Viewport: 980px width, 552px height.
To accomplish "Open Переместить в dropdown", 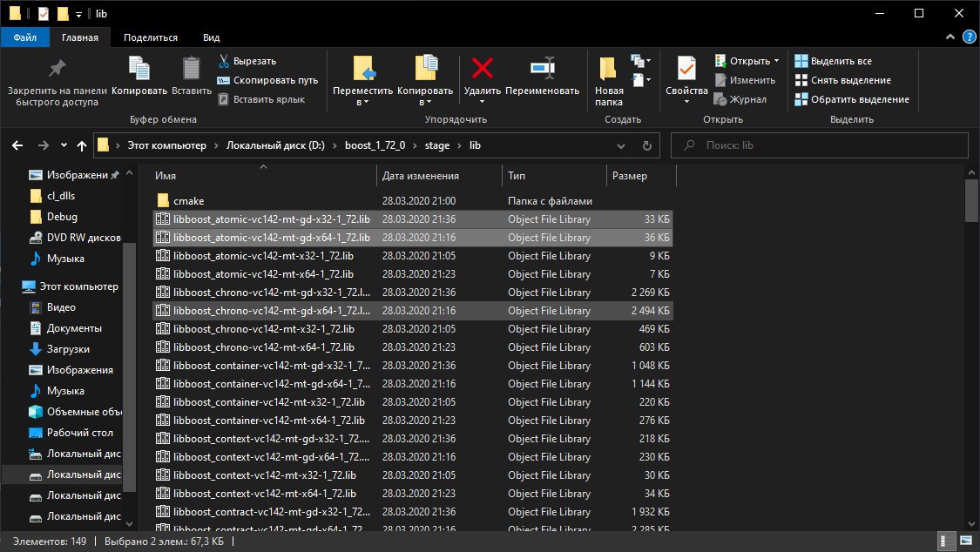I will (362, 81).
